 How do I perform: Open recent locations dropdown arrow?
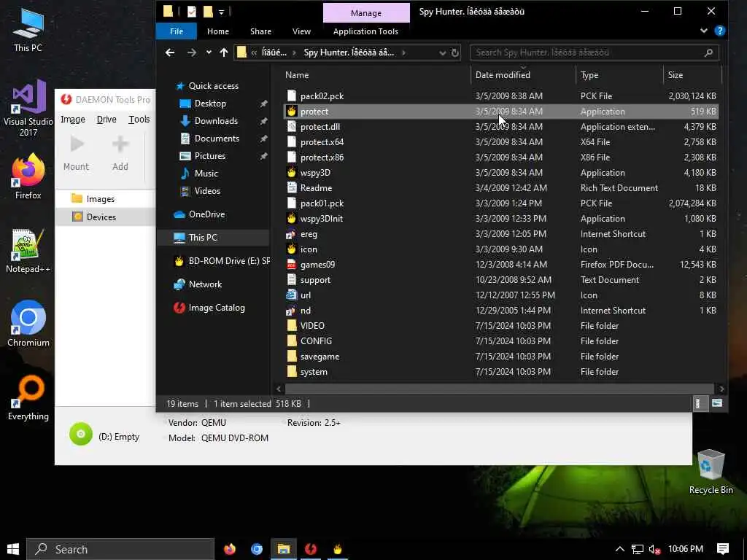click(x=209, y=52)
